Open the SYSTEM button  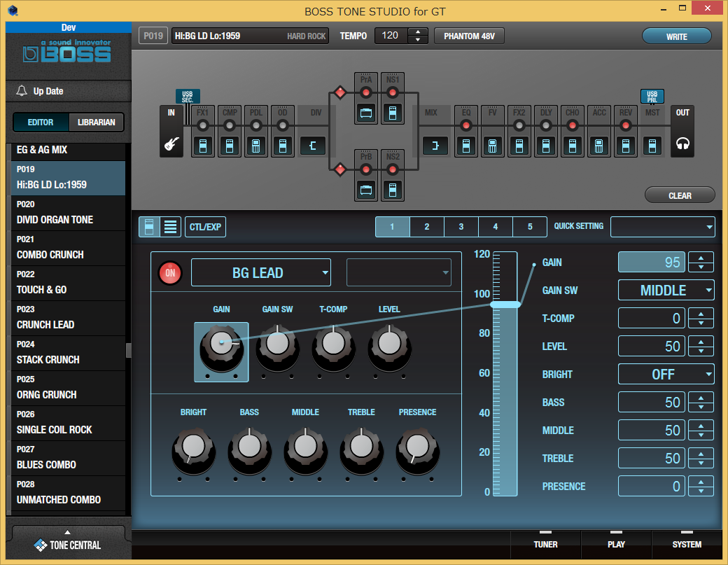pyautogui.click(x=687, y=544)
